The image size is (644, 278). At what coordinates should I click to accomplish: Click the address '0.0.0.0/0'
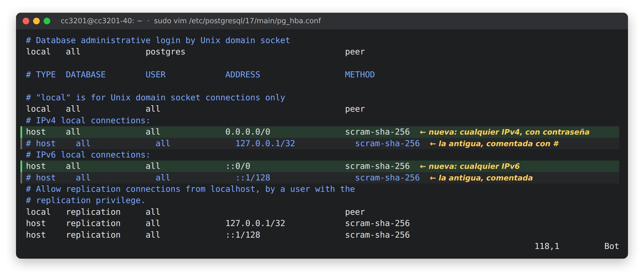(248, 132)
